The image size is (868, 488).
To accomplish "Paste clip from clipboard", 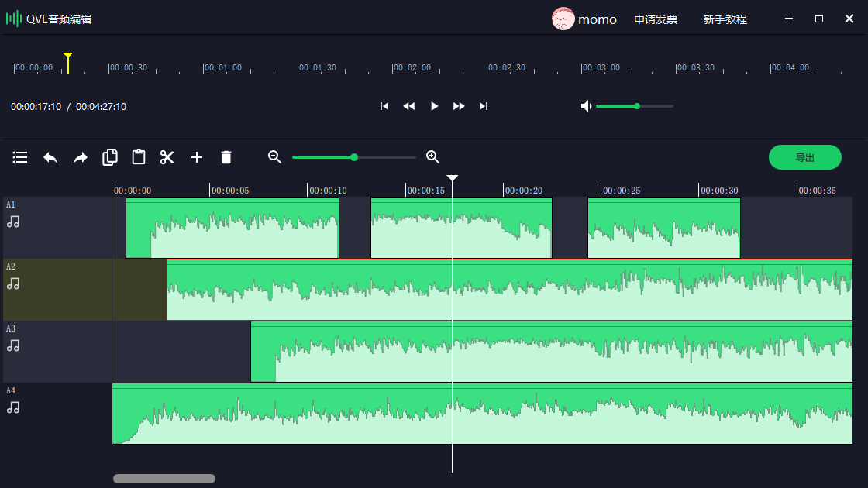I will click(x=139, y=157).
